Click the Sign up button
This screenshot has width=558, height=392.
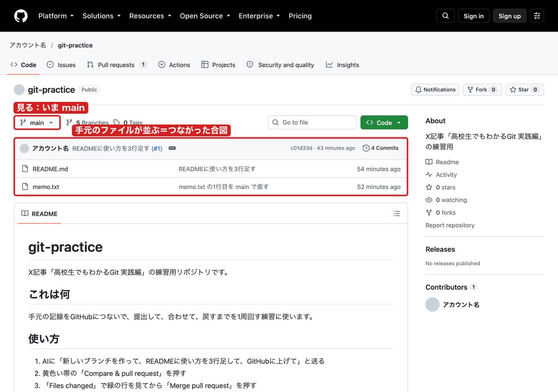[x=510, y=16]
